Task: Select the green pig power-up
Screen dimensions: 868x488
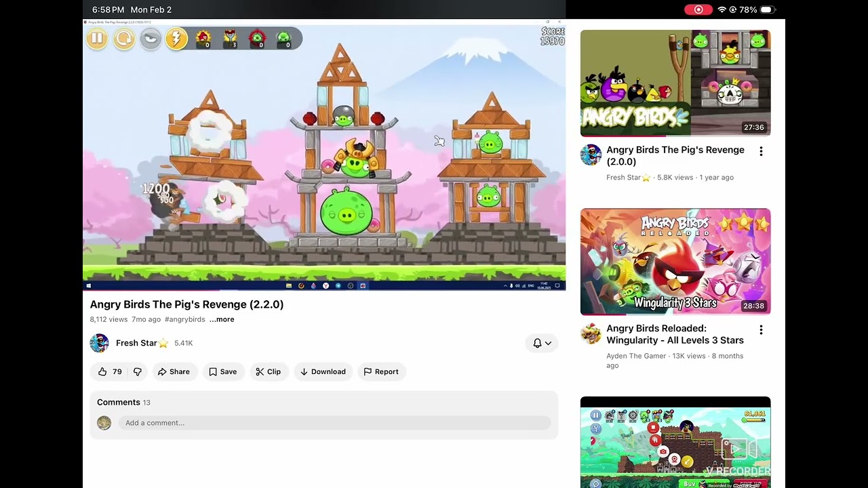Action: (284, 39)
